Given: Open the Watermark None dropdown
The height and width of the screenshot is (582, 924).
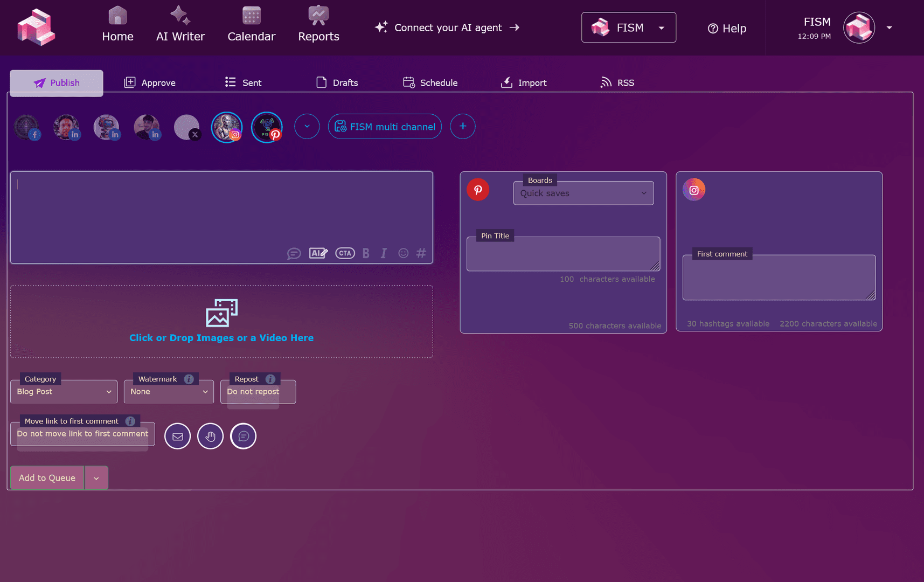Looking at the screenshot, I should tap(169, 392).
